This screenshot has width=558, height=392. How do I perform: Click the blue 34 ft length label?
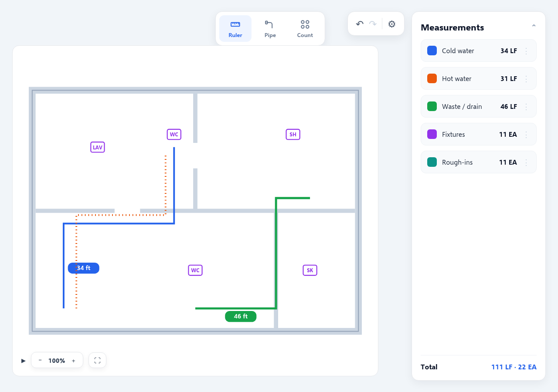point(84,268)
